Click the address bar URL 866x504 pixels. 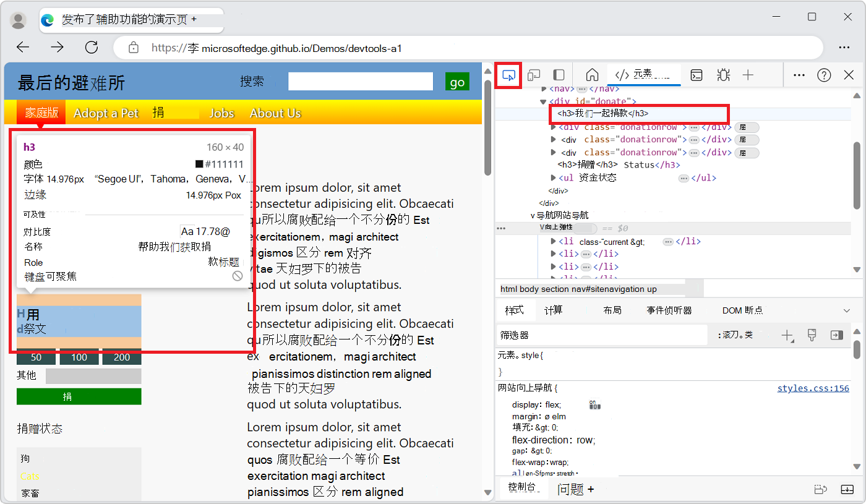pos(277,48)
